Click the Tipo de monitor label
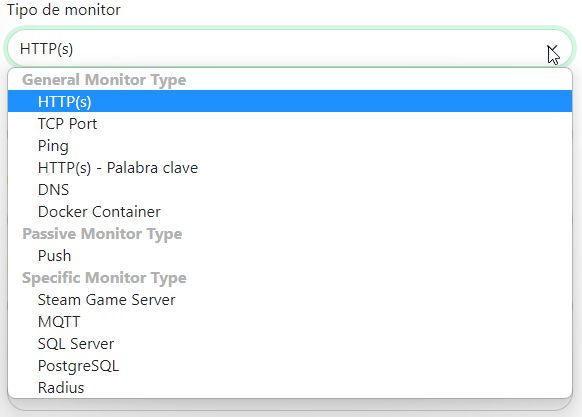Viewport: 582px width, 417px height. 64,10
